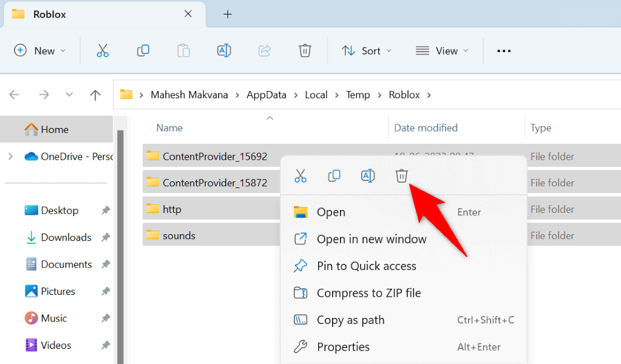Image resolution: width=621 pixels, height=364 pixels.
Task: Click the Back navigation arrow
Action: (x=13, y=95)
